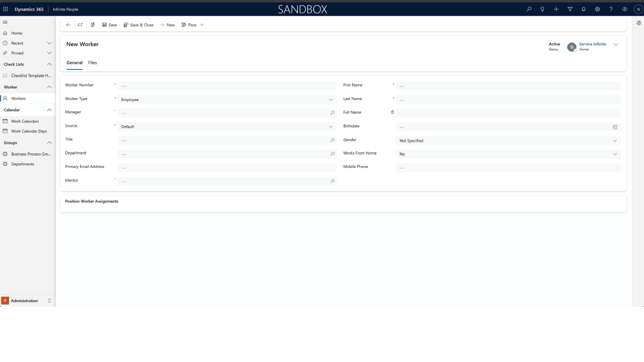
Task: Click the Position Worker Assignments heading
Action: [x=92, y=201]
